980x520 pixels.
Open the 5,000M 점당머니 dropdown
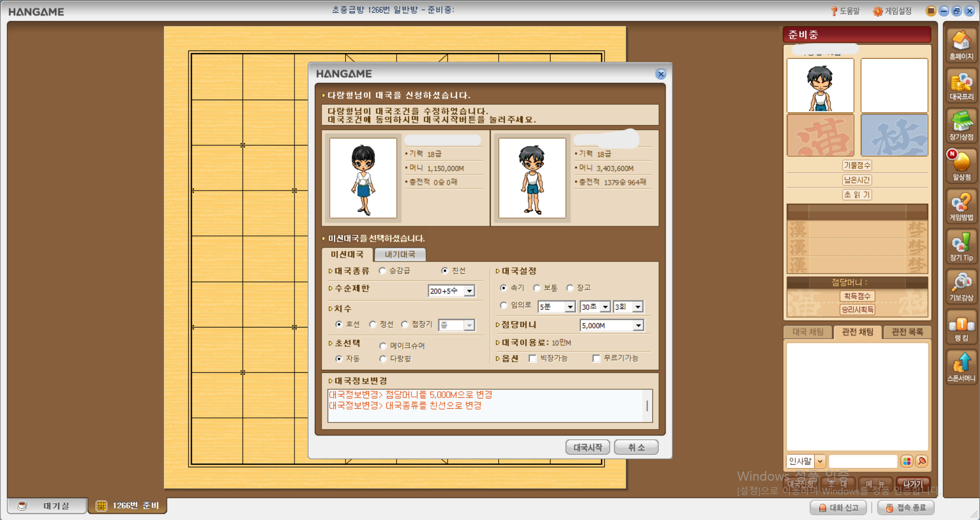(x=612, y=325)
